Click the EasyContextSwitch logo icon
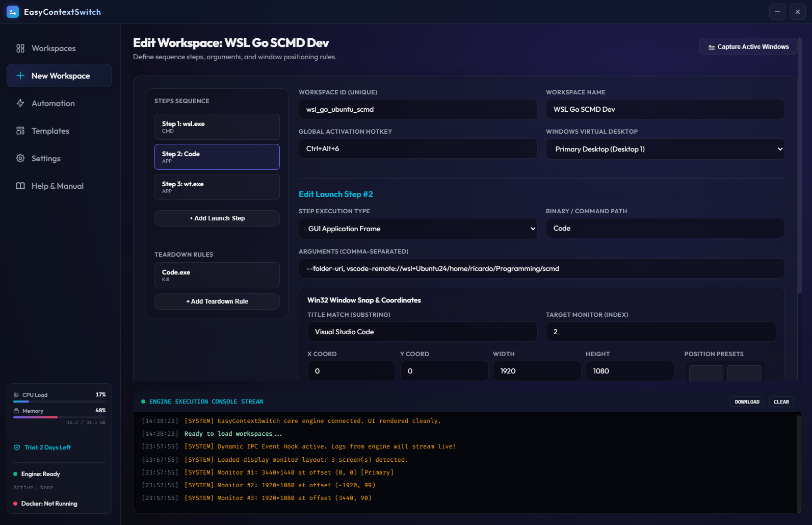The image size is (812, 525). click(13, 12)
